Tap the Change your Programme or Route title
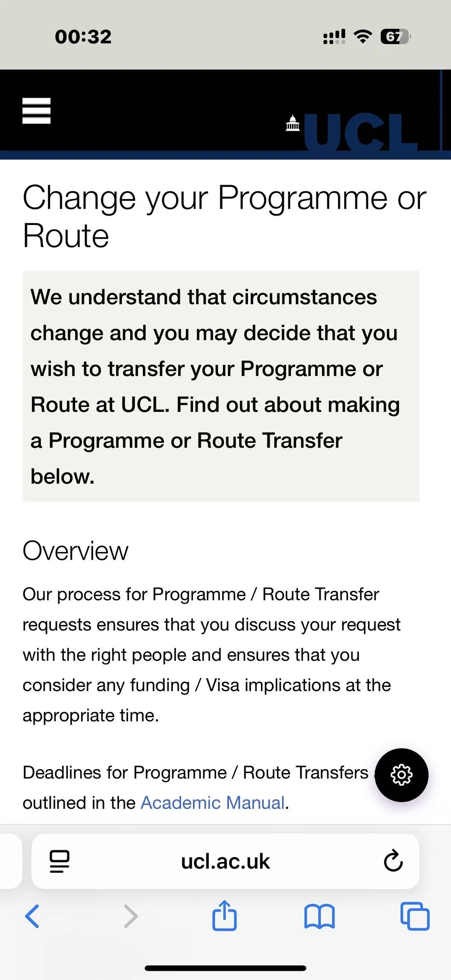The width and height of the screenshot is (451, 980). (224, 216)
